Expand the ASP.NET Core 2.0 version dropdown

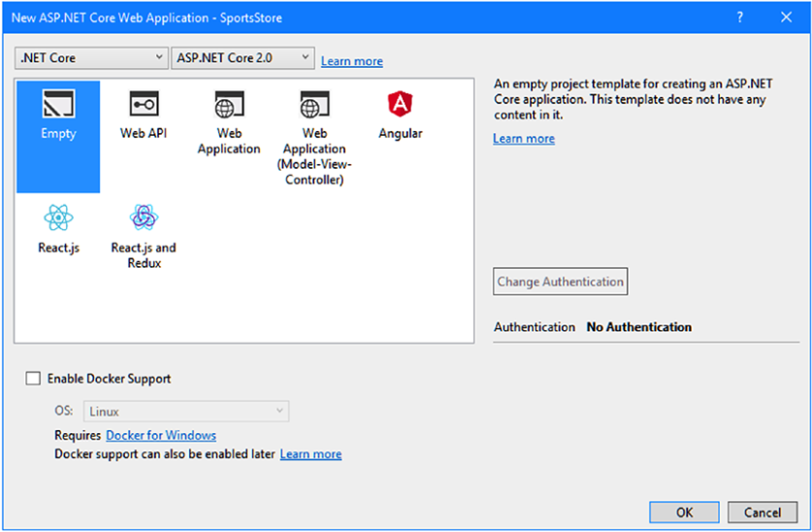[243, 58]
